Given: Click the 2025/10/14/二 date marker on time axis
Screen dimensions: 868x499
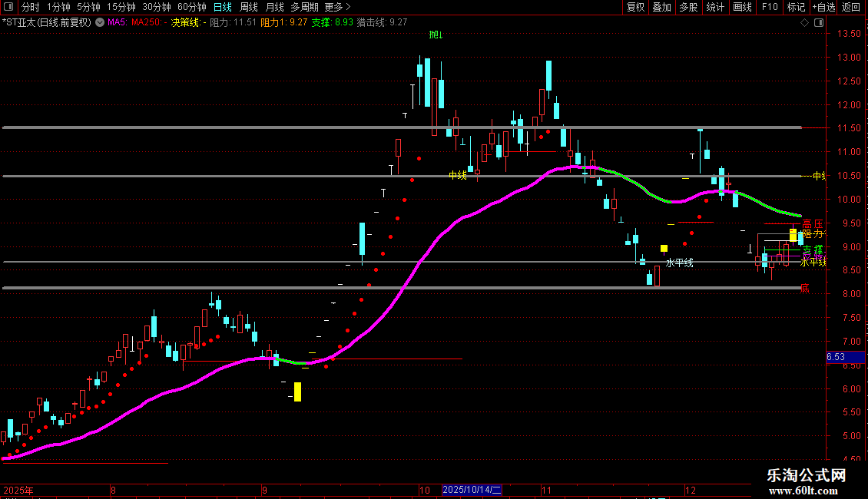Looking at the screenshot, I should (472, 490).
